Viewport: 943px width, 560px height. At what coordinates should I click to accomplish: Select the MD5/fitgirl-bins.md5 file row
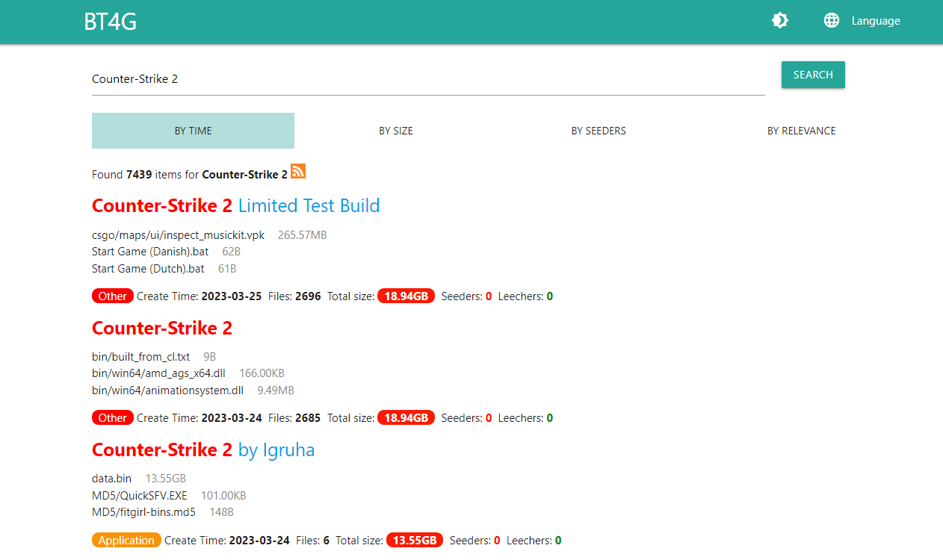click(143, 512)
